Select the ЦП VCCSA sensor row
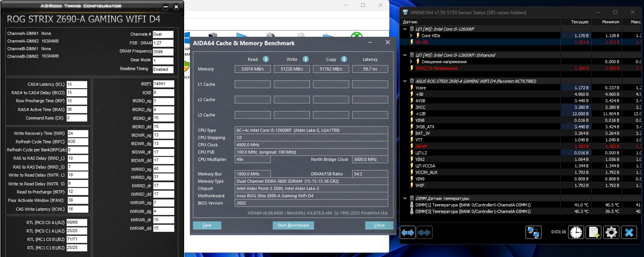This screenshot has width=644, height=257. (520, 166)
